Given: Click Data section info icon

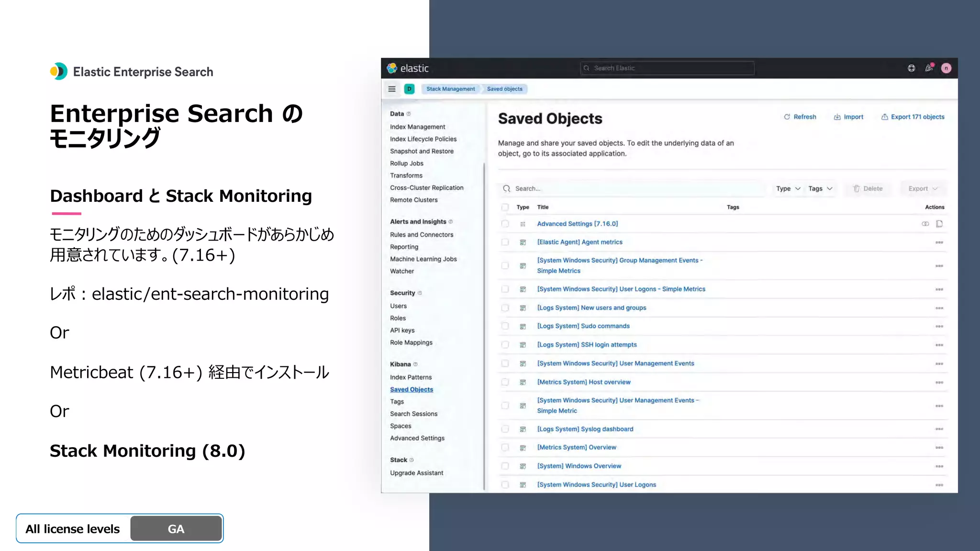Looking at the screenshot, I should pyautogui.click(x=409, y=114).
